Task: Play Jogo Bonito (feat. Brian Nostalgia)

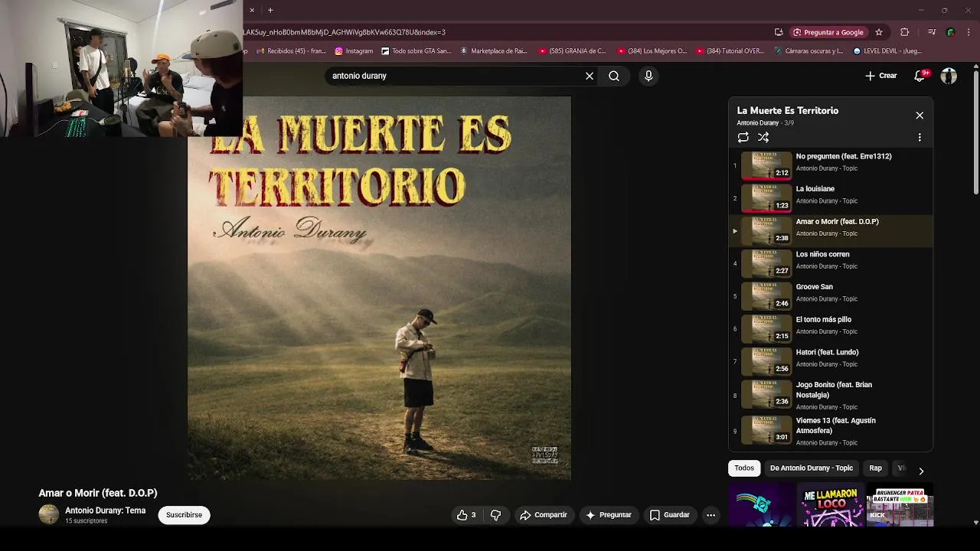Action: point(831,395)
